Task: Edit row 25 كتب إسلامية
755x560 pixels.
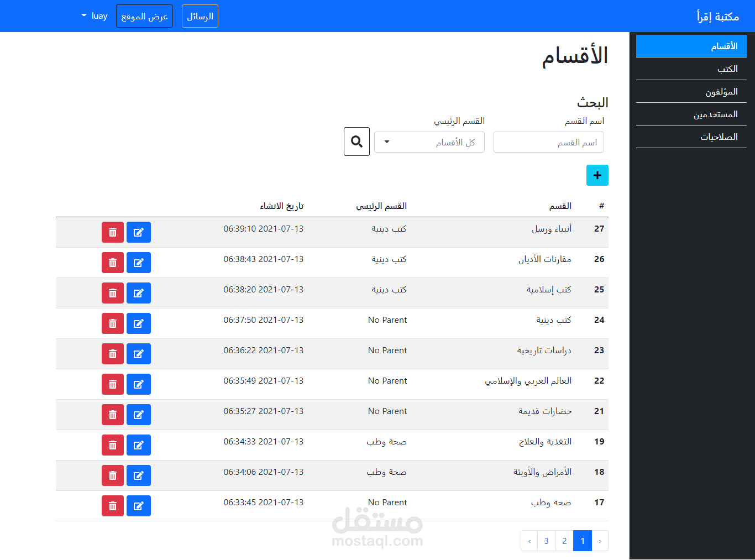Action: pos(138,293)
